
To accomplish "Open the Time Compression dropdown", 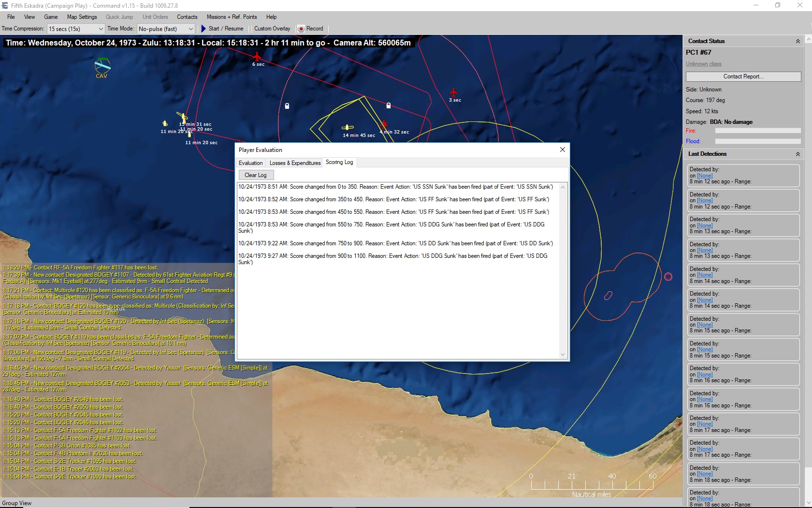I will [76, 29].
